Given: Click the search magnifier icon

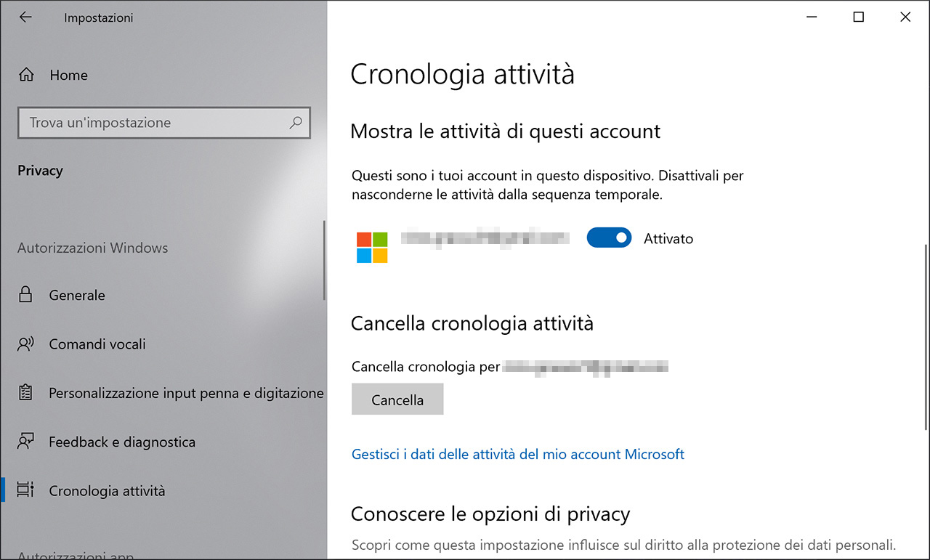Looking at the screenshot, I should (295, 123).
